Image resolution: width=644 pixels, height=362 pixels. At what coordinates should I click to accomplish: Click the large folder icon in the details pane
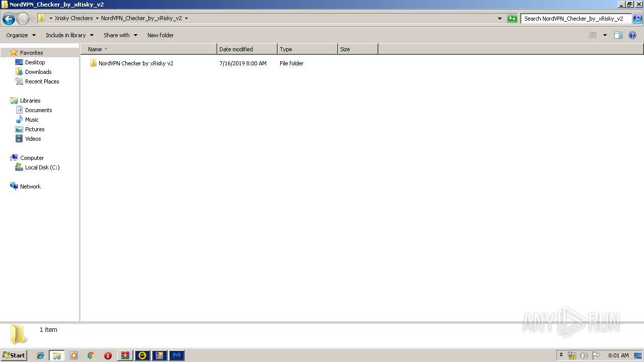[x=19, y=334]
